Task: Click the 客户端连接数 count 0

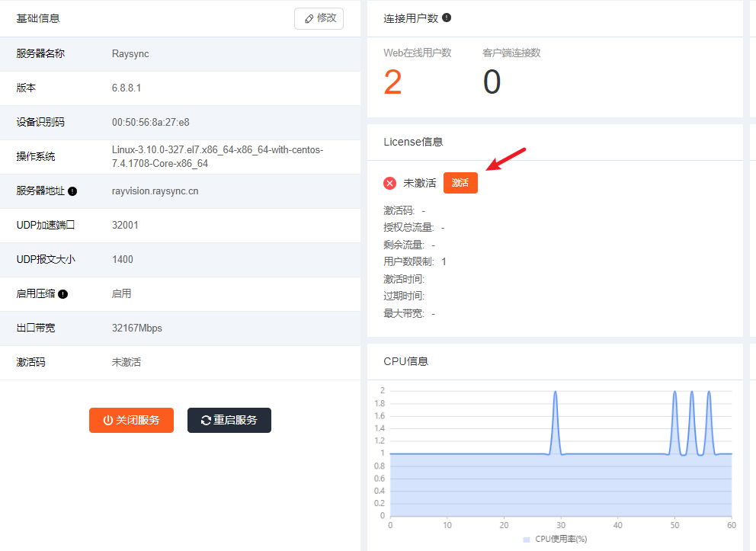Action: (492, 82)
